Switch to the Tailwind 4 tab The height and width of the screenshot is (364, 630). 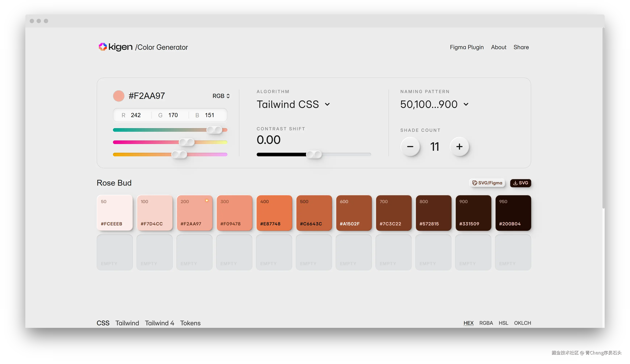click(159, 323)
